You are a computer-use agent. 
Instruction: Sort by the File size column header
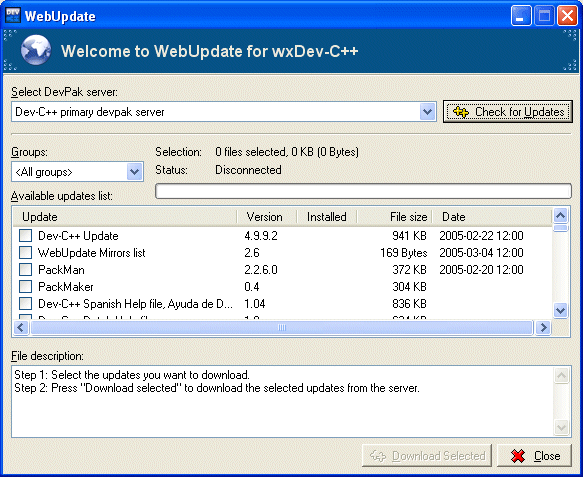394,217
